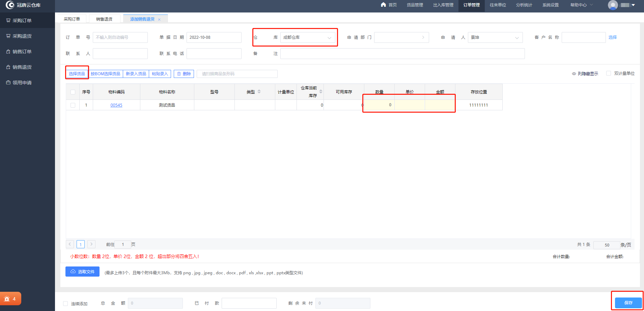Click the 粘贴录入 button

[x=160, y=74]
